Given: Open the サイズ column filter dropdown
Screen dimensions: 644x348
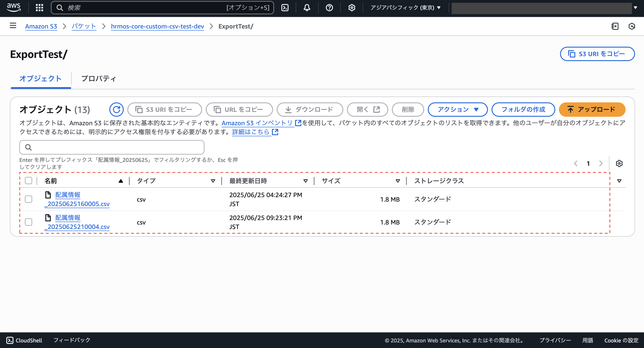Looking at the screenshot, I should tap(397, 181).
